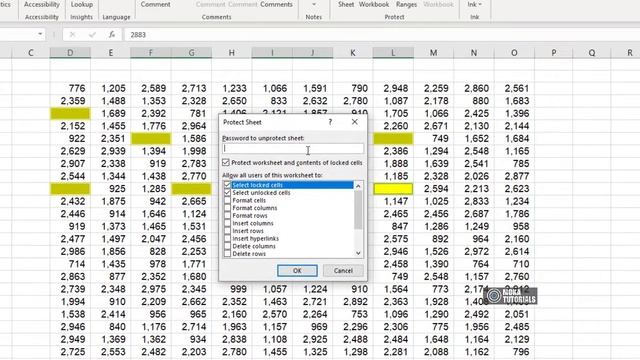This screenshot has width=640, height=360.
Task: Enable the Insert hyperlinks permission
Action: click(228, 238)
